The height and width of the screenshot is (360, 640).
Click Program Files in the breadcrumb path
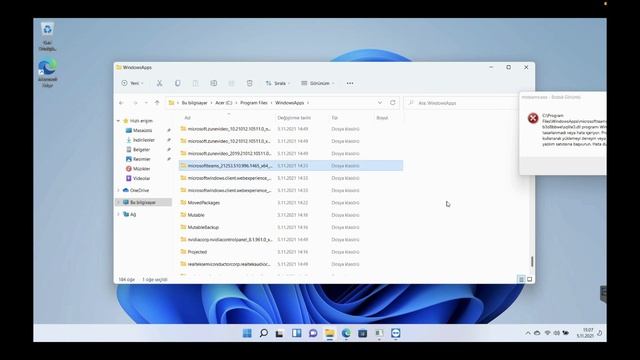254,103
